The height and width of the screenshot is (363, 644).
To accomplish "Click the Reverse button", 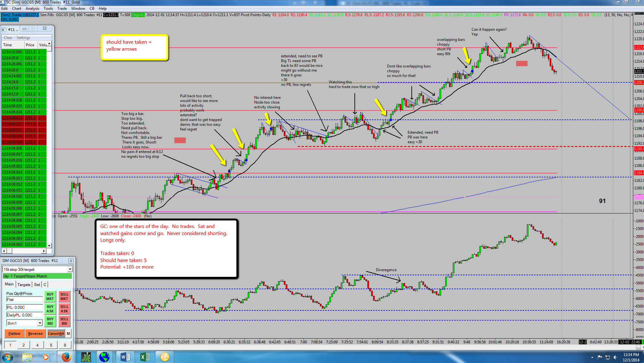I will tap(35, 334).
